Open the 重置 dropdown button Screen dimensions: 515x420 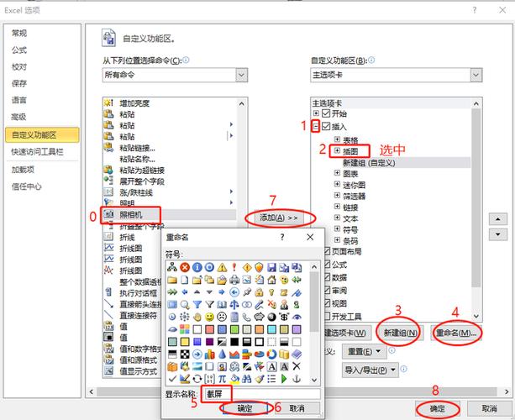click(365, 352)
